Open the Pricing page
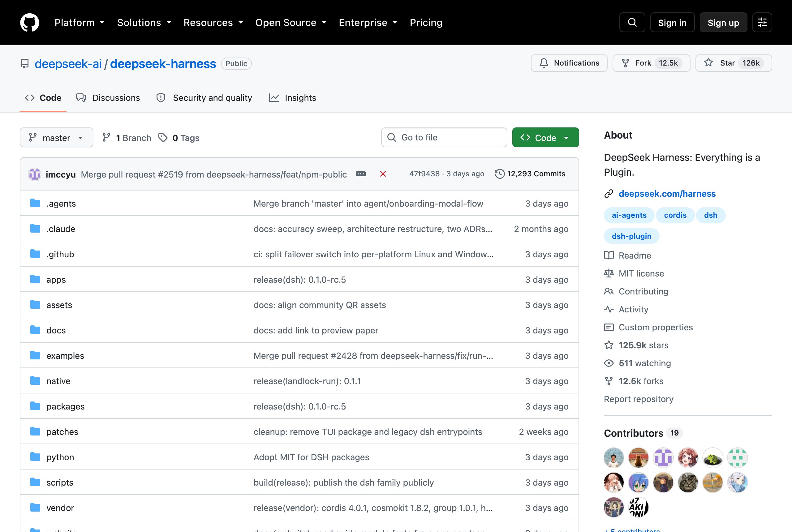 coord(426,22)
